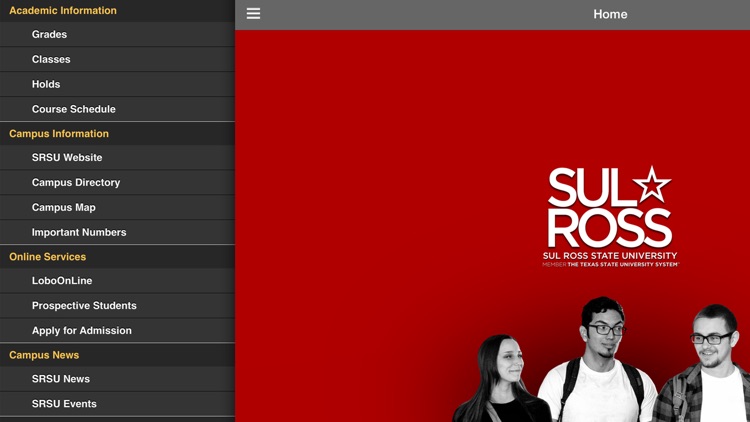Visit the SRSU Website entry

[117, 157]
